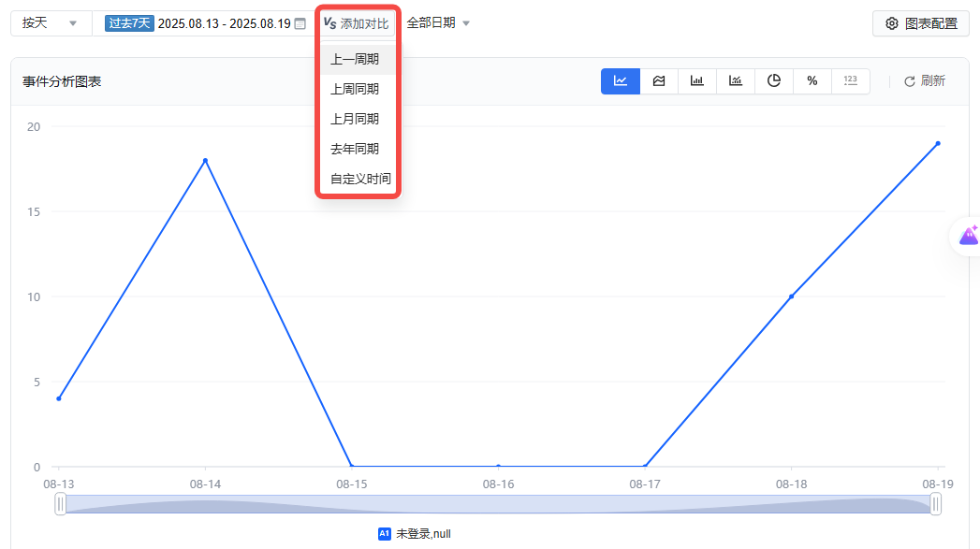Viewport: 980px width, 549px height.
Task: Click the 08-19 data point on line
Action: click(938, 144)
